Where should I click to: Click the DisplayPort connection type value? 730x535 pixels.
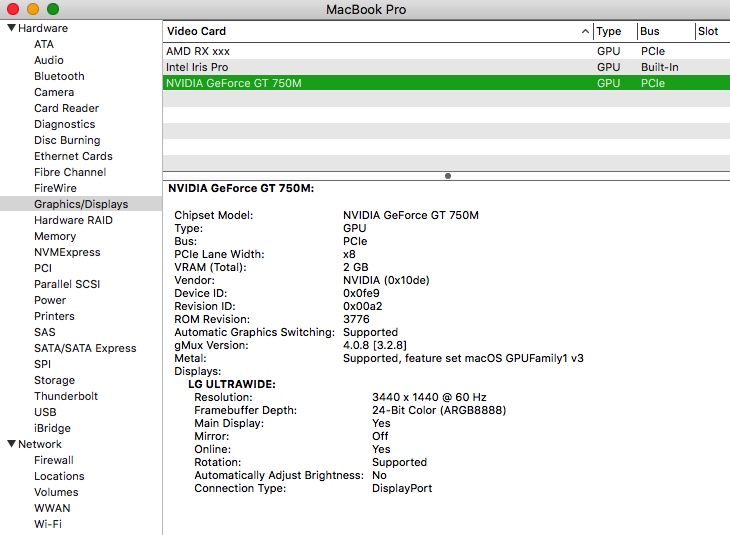tap(402, 488)
